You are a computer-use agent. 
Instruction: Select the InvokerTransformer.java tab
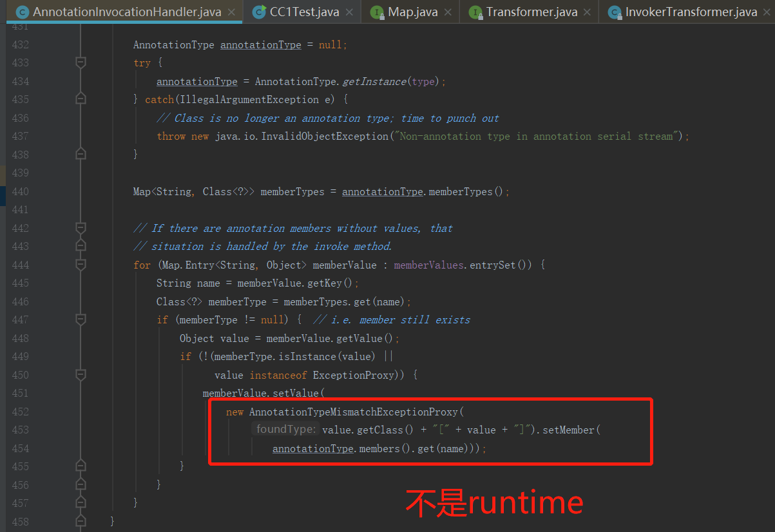tap(691, 12)
